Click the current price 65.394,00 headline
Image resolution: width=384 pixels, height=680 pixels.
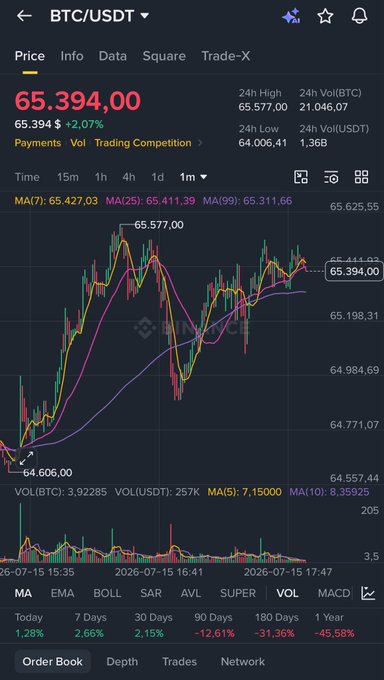tap(78, 101)
